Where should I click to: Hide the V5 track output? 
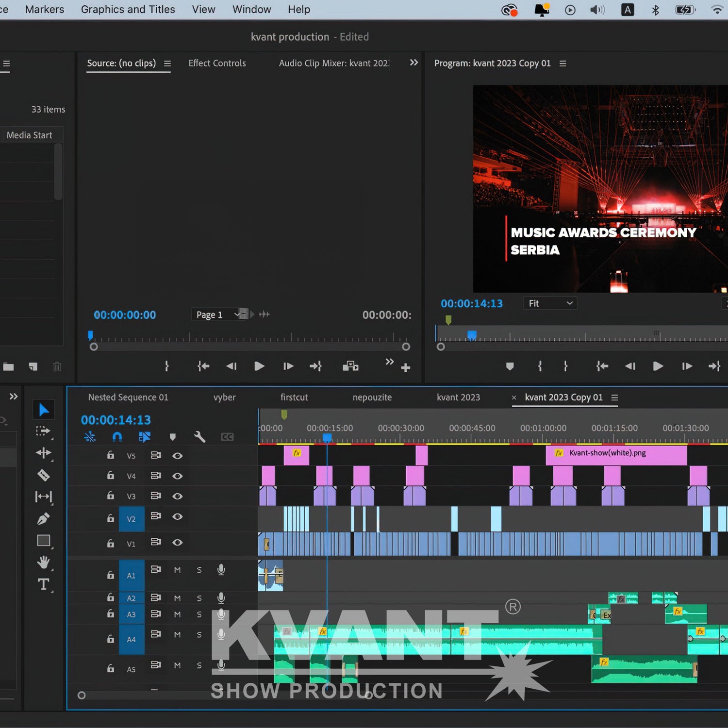178,456
